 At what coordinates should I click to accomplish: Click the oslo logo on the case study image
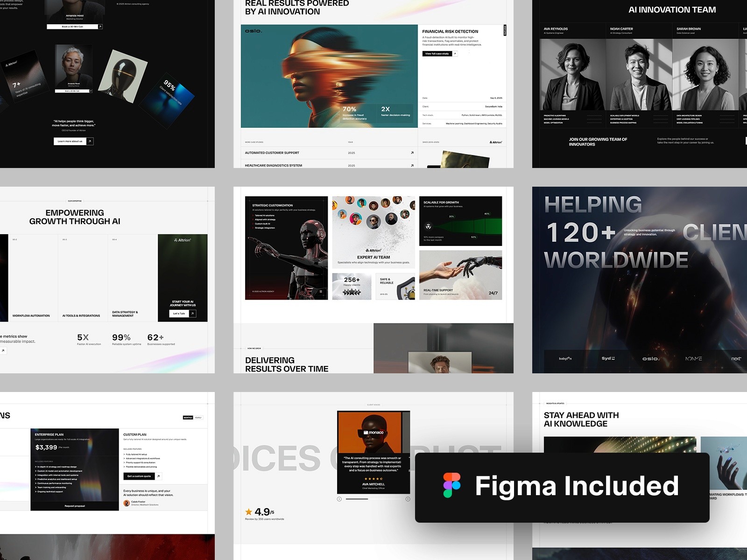[254, 31]
